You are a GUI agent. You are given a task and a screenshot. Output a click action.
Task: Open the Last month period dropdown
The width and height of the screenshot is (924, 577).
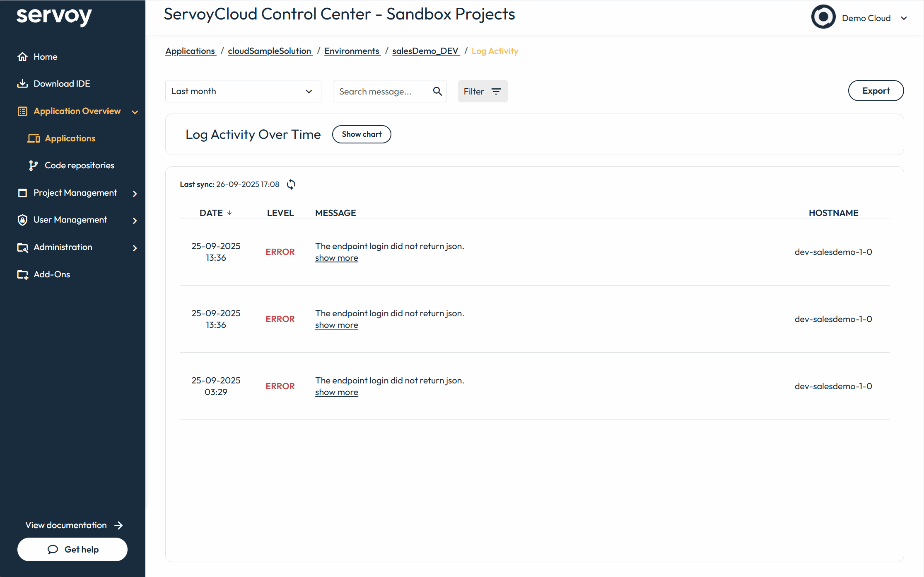243,91
